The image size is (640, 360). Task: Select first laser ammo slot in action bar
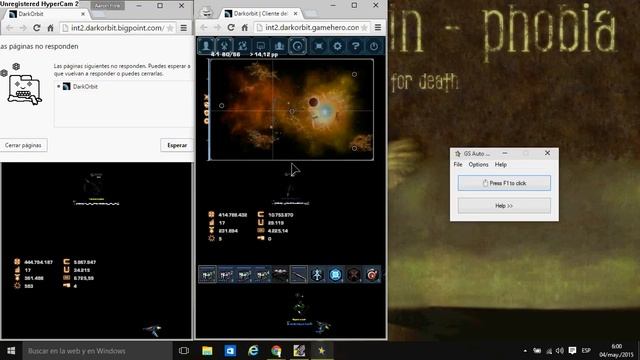coord(207,275)
